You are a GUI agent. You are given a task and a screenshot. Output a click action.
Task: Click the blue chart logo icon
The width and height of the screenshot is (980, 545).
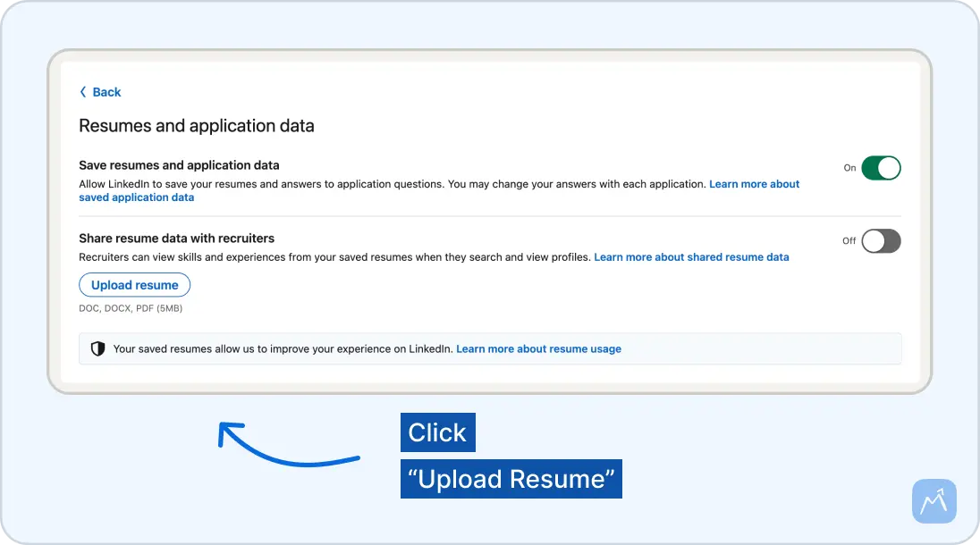(934, 501)
